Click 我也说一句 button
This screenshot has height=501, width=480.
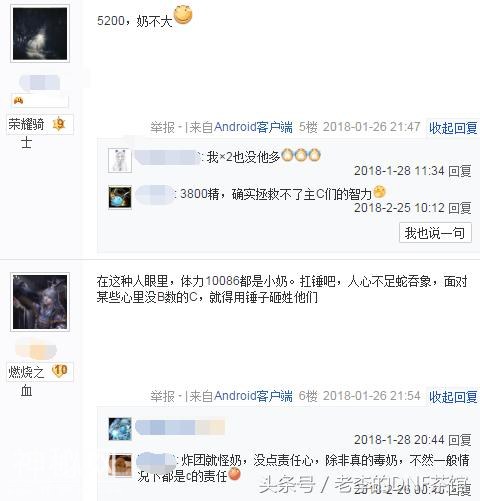click(x=435, y=233)
